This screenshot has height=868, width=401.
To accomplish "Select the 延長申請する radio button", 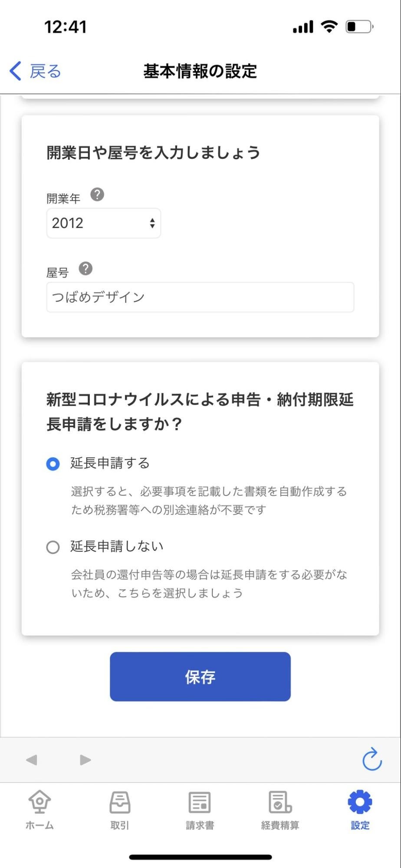I will pyautogui.click(x=53, y=464).
